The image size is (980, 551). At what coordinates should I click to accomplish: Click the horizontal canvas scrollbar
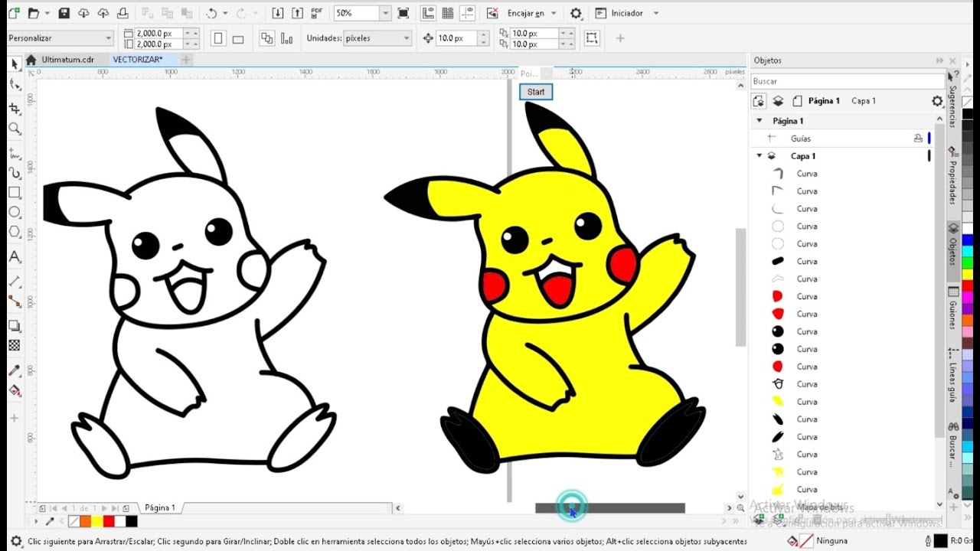[610, 508]
